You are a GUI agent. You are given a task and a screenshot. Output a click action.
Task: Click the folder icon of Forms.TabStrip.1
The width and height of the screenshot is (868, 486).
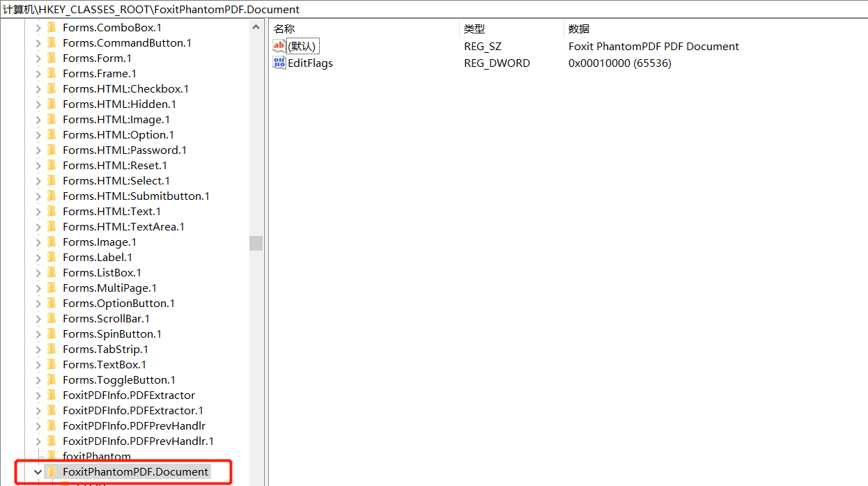click(52, 350)
